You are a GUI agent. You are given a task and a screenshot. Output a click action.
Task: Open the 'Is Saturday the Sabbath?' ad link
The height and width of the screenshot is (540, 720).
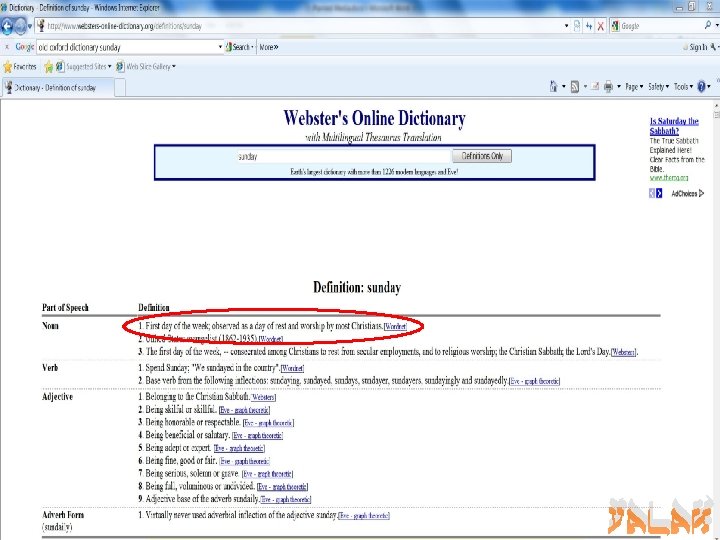(674, 126)
